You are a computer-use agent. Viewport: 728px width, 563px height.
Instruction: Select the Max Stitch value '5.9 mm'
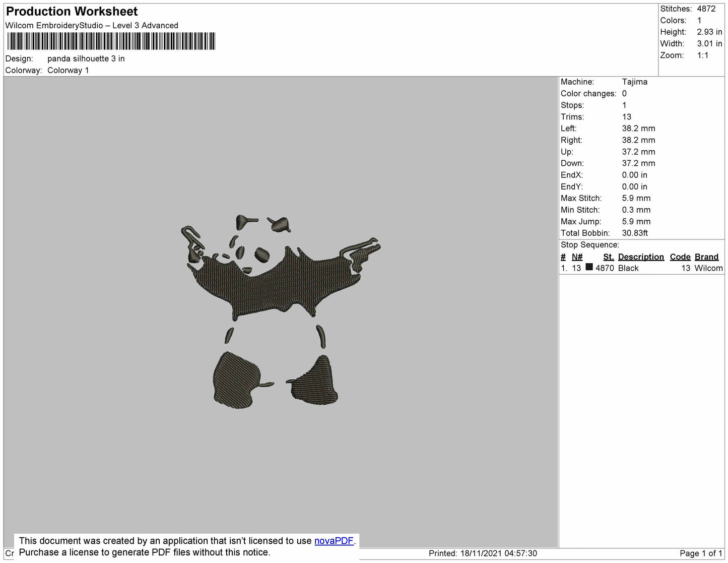pos(636,198)
